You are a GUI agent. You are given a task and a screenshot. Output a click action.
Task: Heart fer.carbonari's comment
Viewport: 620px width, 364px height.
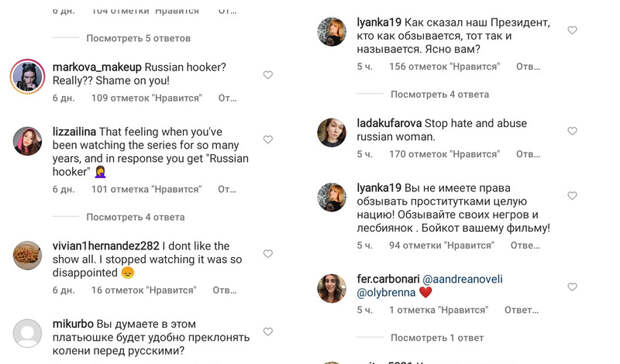(x=572, y=287)
